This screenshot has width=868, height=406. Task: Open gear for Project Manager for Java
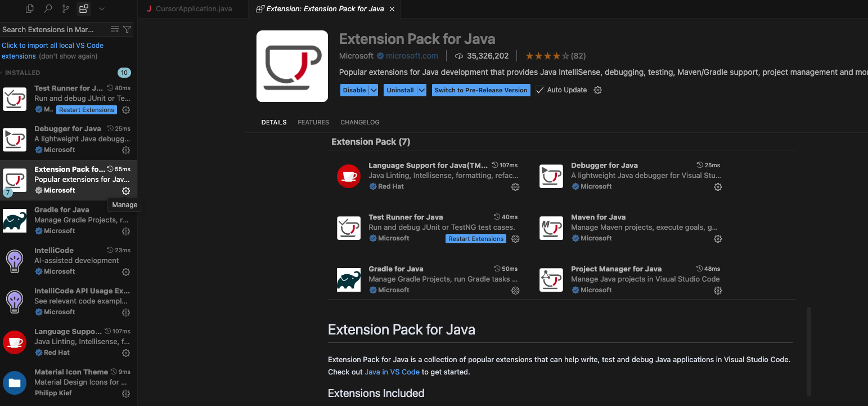point(718,291)
